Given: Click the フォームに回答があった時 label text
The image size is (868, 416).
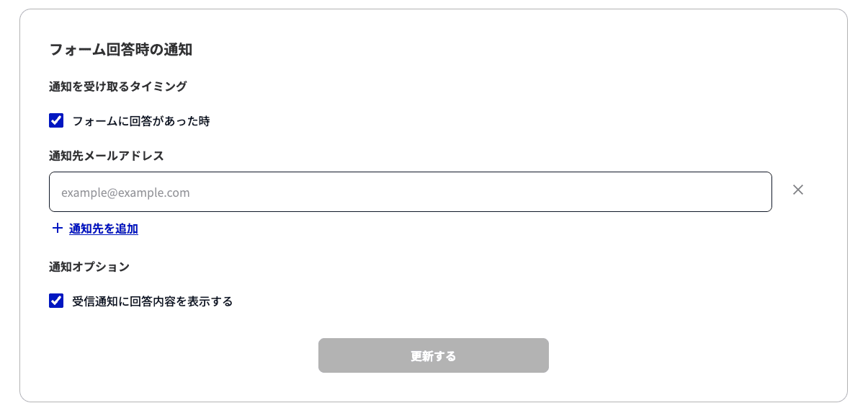Looking at the screenshot, I should (x=141, y=121).
